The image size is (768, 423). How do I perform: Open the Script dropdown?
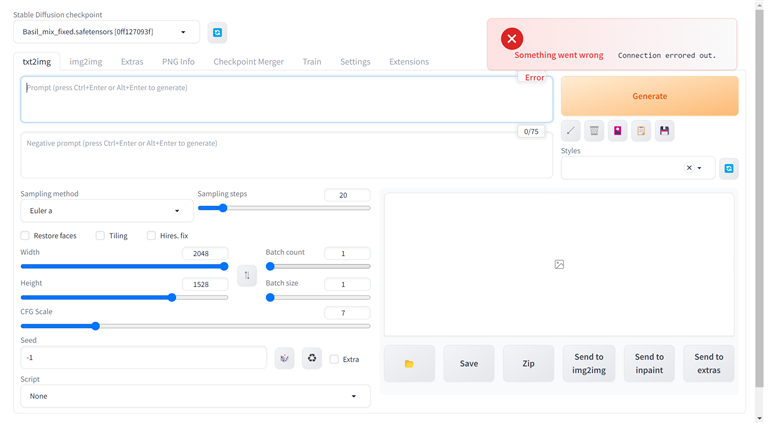(x=195, y=396)
